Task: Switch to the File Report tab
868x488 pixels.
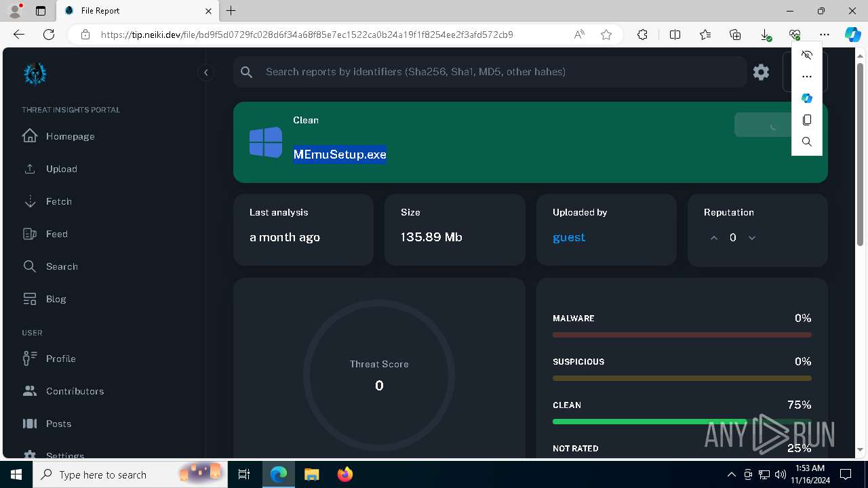Action: point(138,11)
